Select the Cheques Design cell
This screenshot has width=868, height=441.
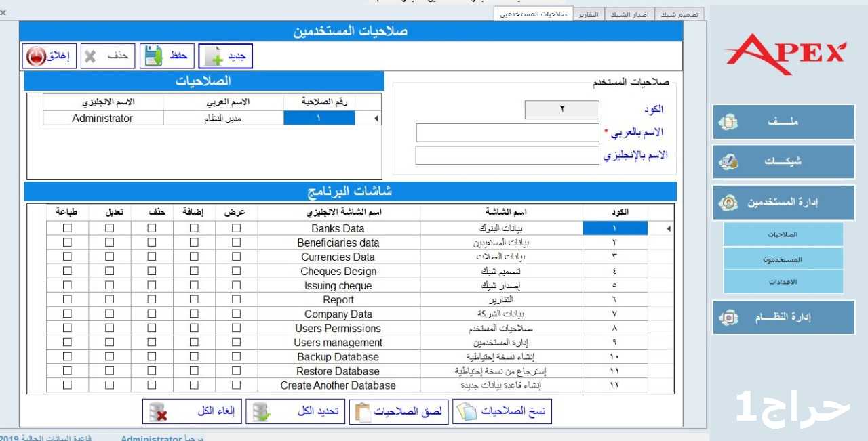click(x=338, y=271)
